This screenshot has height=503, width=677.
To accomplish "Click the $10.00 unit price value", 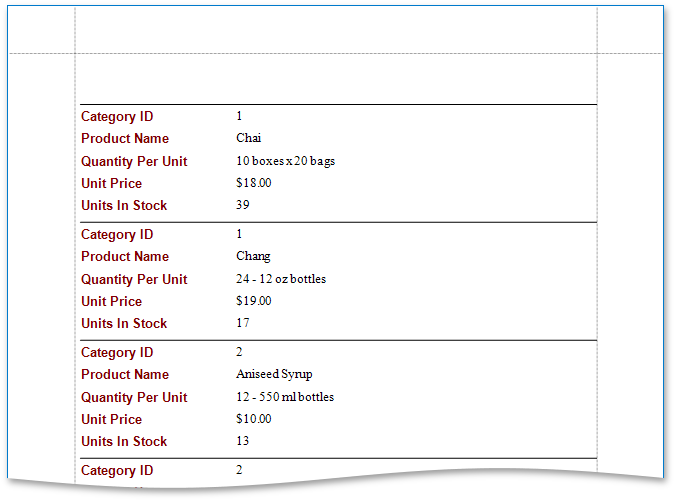I will pos(254,419).
